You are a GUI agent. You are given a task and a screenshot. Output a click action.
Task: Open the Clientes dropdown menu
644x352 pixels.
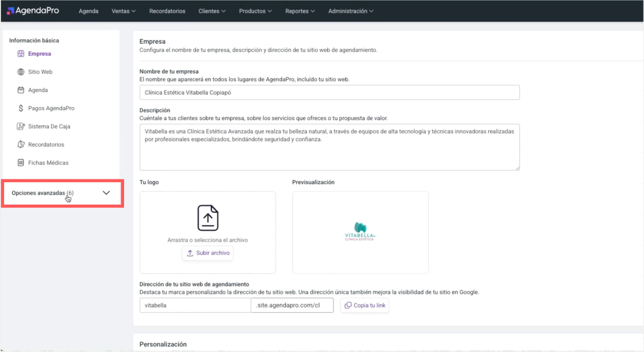pyautogui.click(x=212, y=11)
